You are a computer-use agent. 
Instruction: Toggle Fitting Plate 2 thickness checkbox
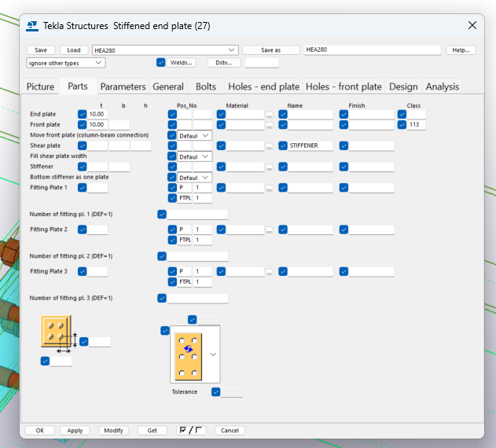pos(83,230)
